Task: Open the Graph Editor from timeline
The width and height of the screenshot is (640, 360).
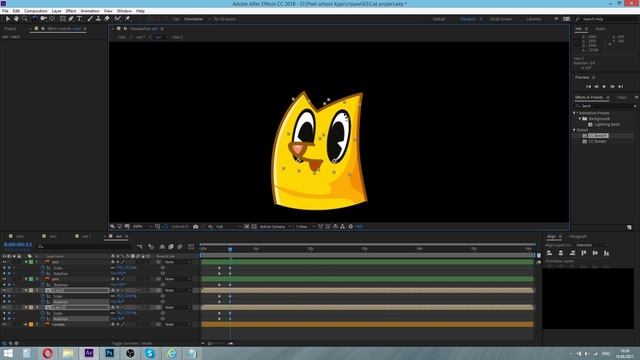Action: pyautogui.click(x=191, y=247)
